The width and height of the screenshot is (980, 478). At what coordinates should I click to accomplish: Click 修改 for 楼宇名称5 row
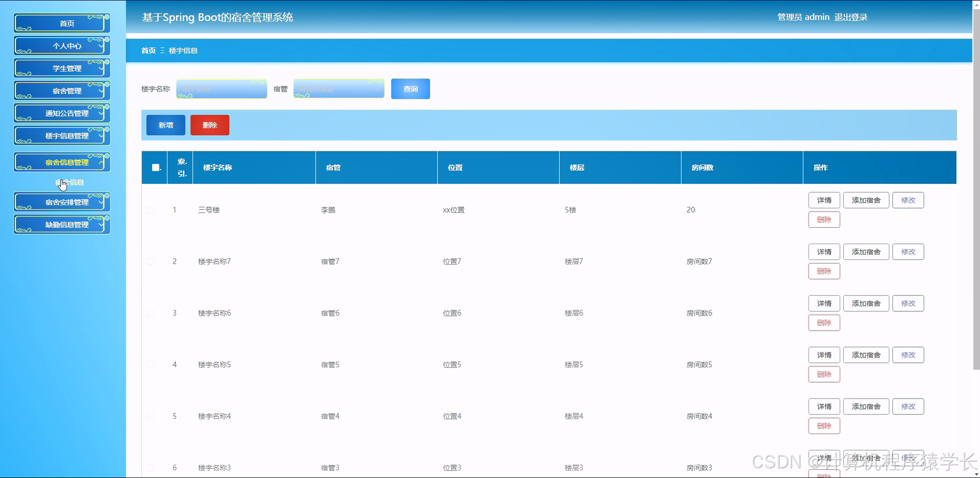[x=908, y=355]
